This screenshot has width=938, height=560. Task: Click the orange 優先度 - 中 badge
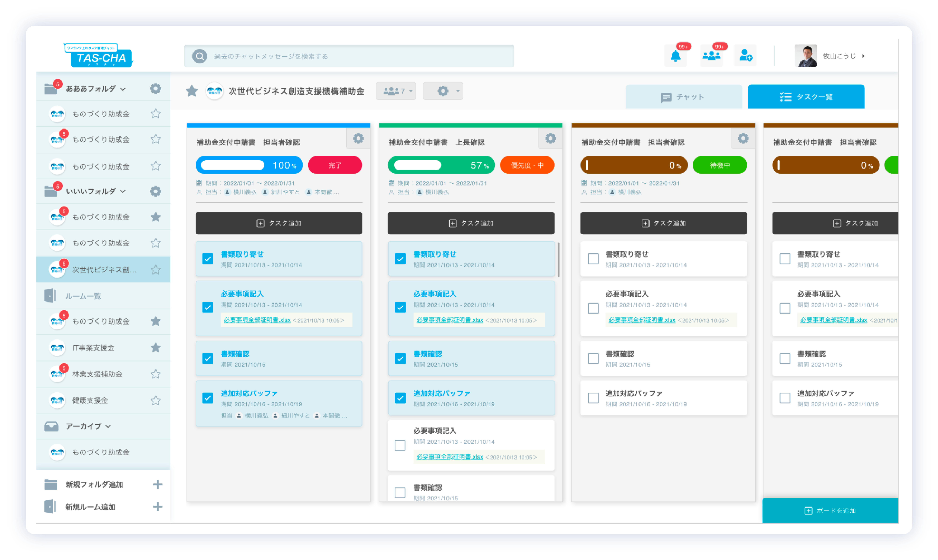tap(527, 165)
